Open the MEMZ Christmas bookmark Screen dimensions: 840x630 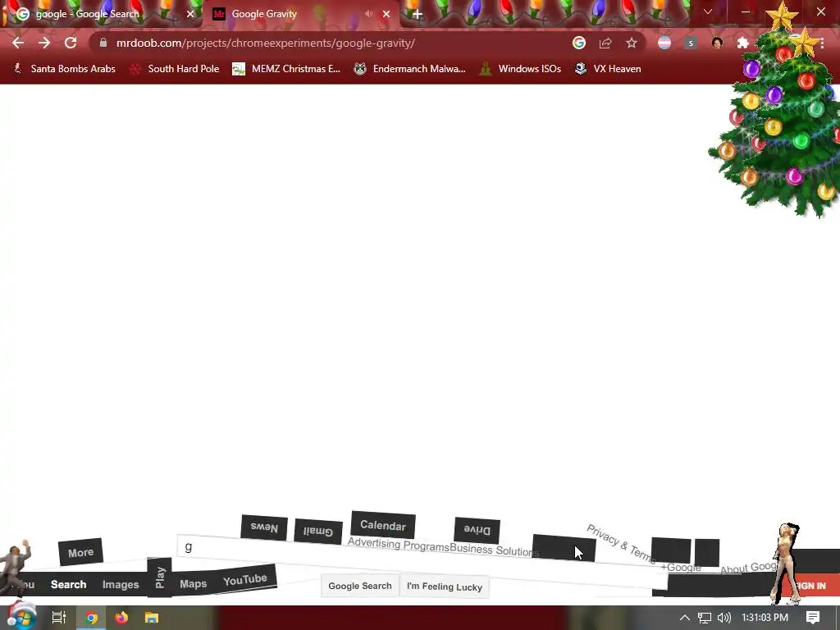tap(286, 69)
